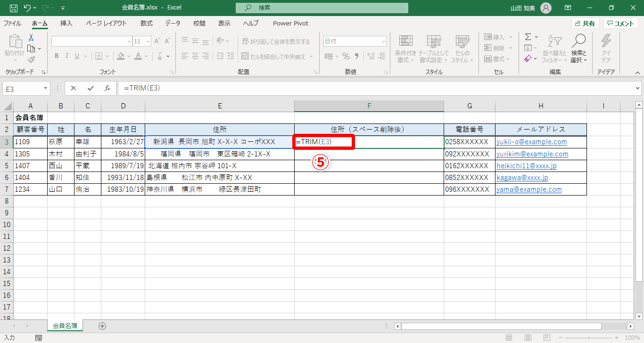
Task: Click the Ideas lightning bolt icon
Action: pyautogui.click(x=606, y=41)
